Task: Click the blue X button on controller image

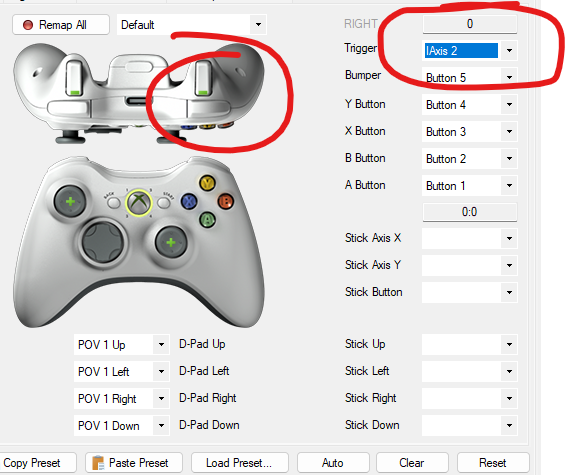Action: click(x=189, y=201)
